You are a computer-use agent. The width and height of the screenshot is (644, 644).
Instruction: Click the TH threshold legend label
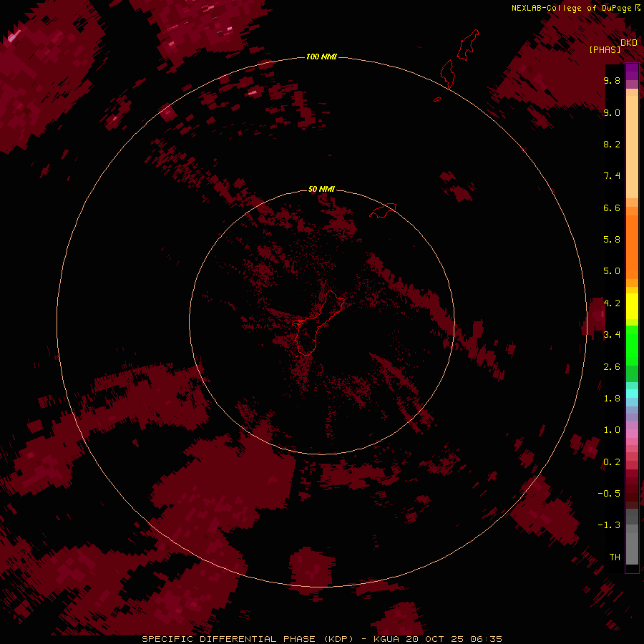[615, 557]
